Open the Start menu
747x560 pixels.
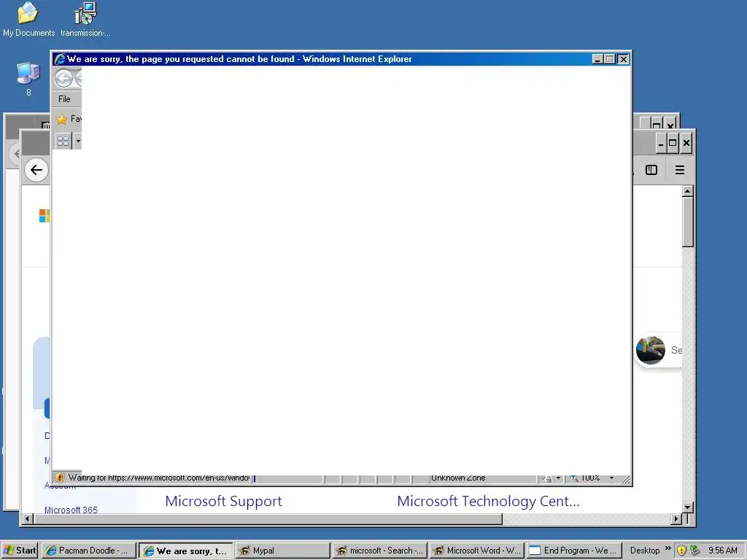coord(20,551)
